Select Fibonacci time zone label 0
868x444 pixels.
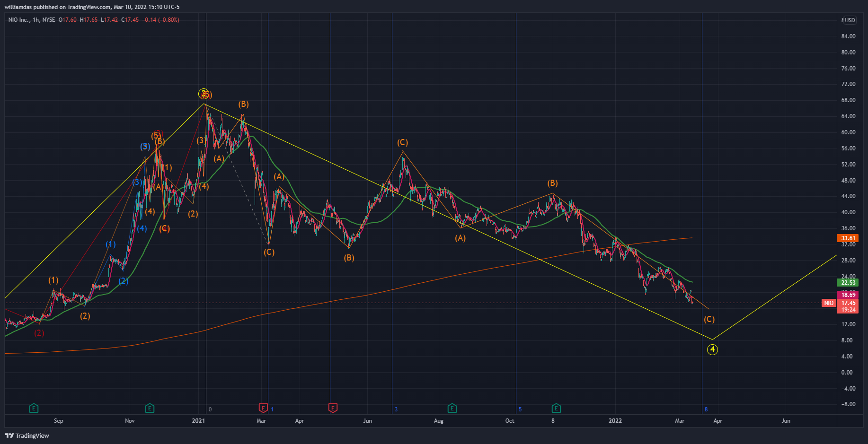tap(210, 409)
